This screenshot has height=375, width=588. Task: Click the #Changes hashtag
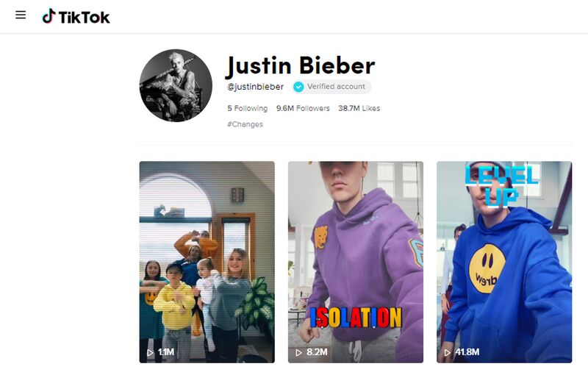click(245, 124)
